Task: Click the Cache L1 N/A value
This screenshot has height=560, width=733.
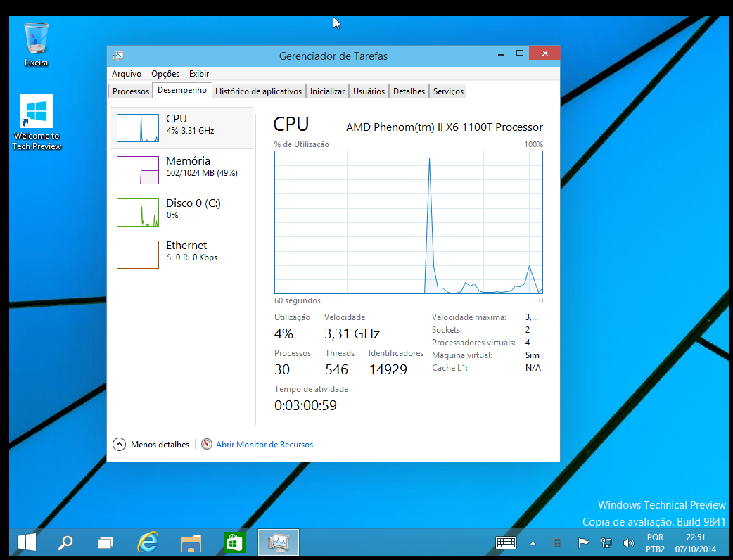Action: pos(533,368)
